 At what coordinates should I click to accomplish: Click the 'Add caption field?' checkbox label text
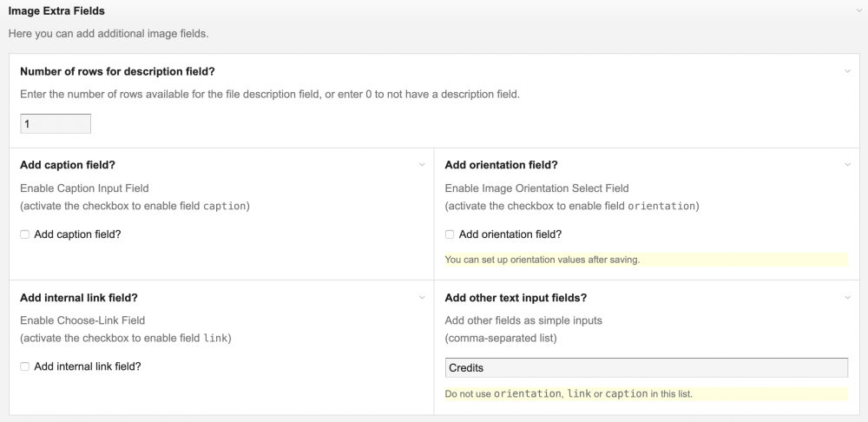[x=77, y=234]
